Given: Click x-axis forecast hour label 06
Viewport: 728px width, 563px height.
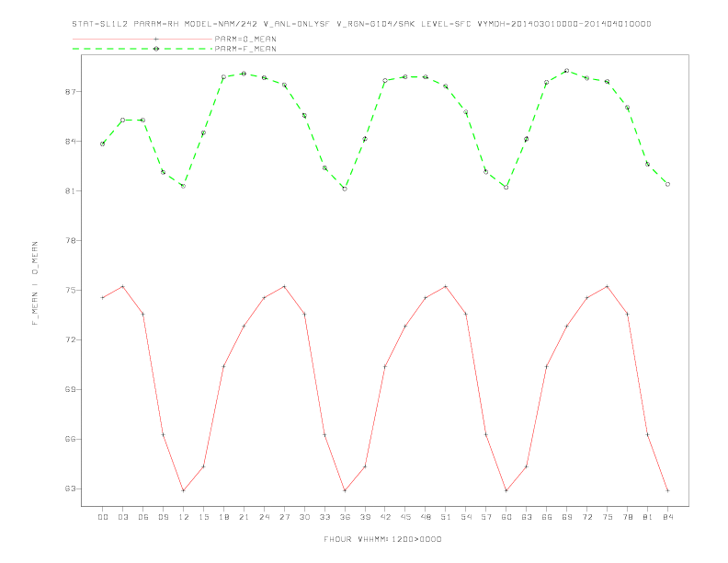Looking at the screenshot, I should (x=143, y=517).
